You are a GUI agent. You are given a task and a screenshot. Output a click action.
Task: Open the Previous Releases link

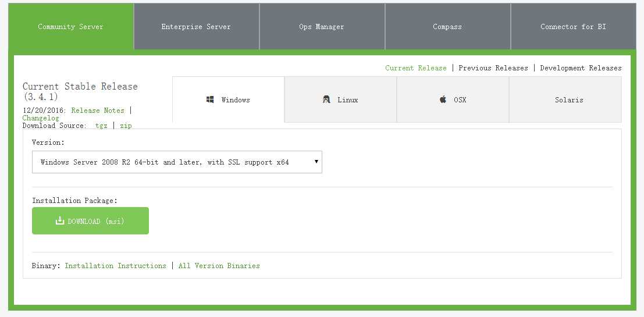coord(493,67)
